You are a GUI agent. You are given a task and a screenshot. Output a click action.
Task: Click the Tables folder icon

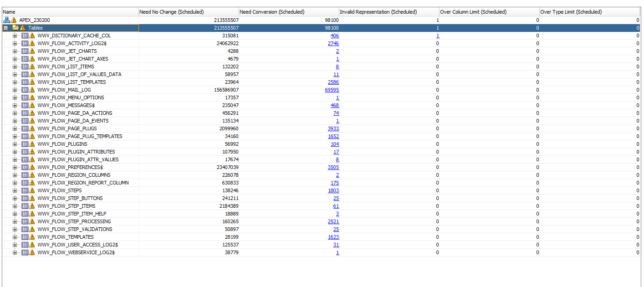[x=15, y=28]
